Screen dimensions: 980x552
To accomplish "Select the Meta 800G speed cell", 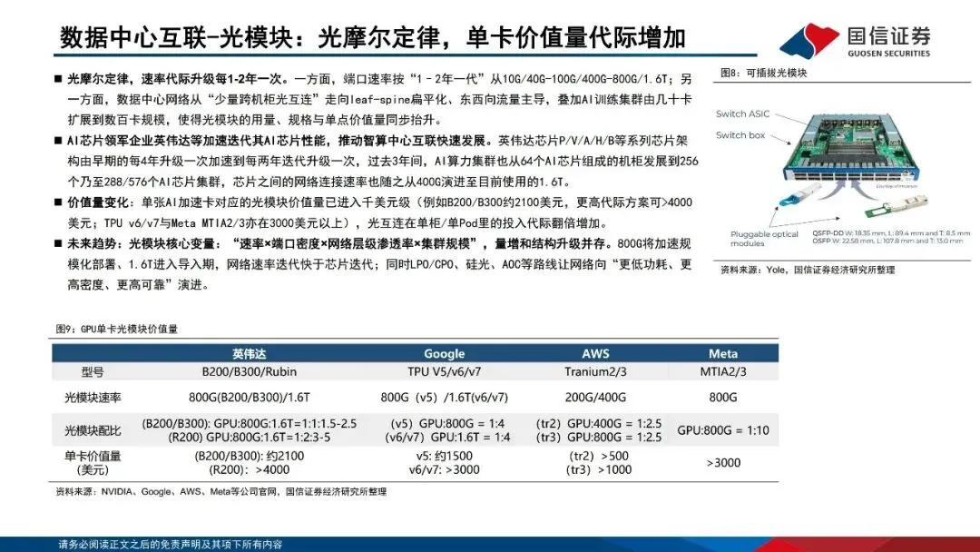I will point(722,398).
